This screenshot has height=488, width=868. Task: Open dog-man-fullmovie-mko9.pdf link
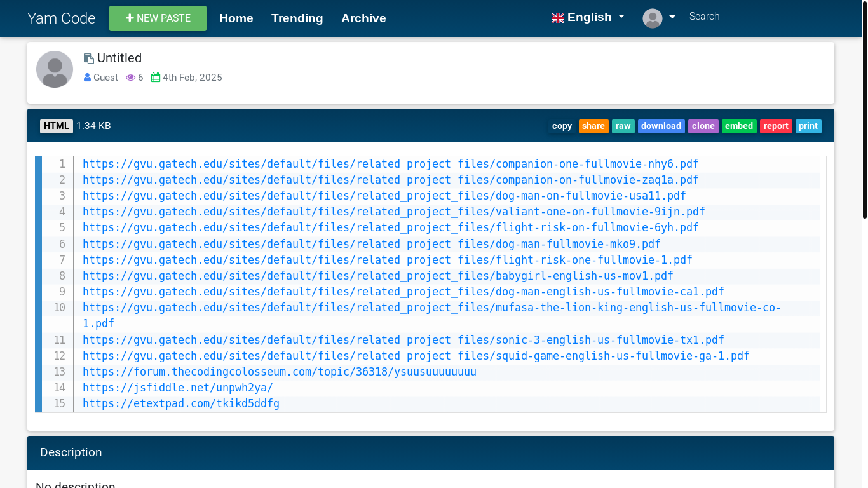point(372,244)
